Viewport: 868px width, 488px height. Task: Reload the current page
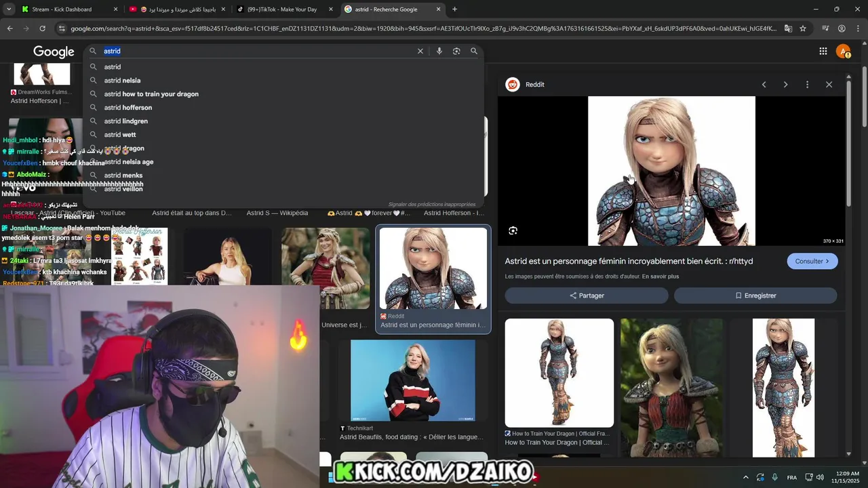[42, 28]
